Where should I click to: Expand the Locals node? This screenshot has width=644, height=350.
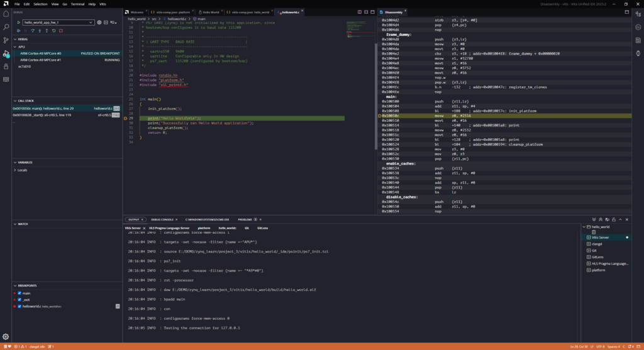pyautogui.click(x=15, y=170)
